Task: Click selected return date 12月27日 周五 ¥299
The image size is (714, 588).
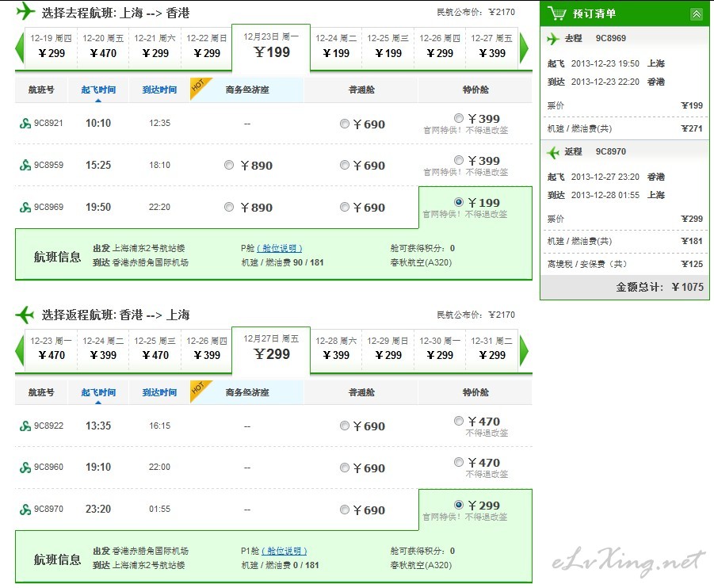Action: coord(271,349)
